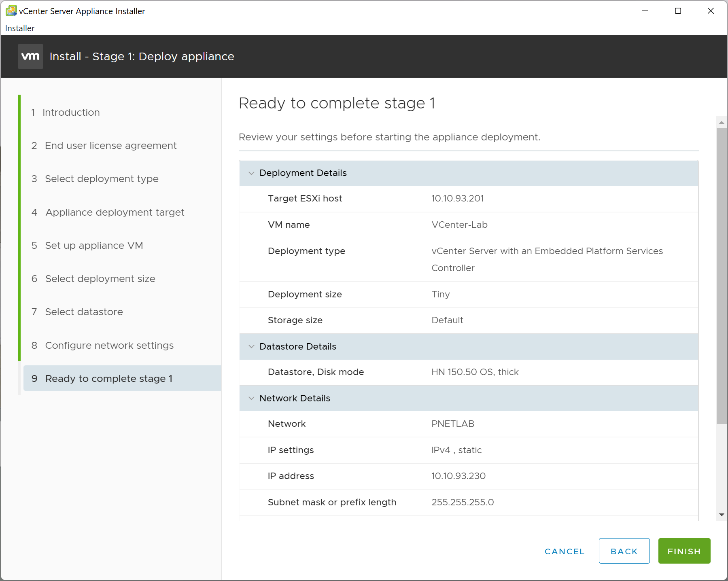This screenshot has height=581, width=728.
Task: Click the vCenter installer title bar icon
Action: pos(11,11)
